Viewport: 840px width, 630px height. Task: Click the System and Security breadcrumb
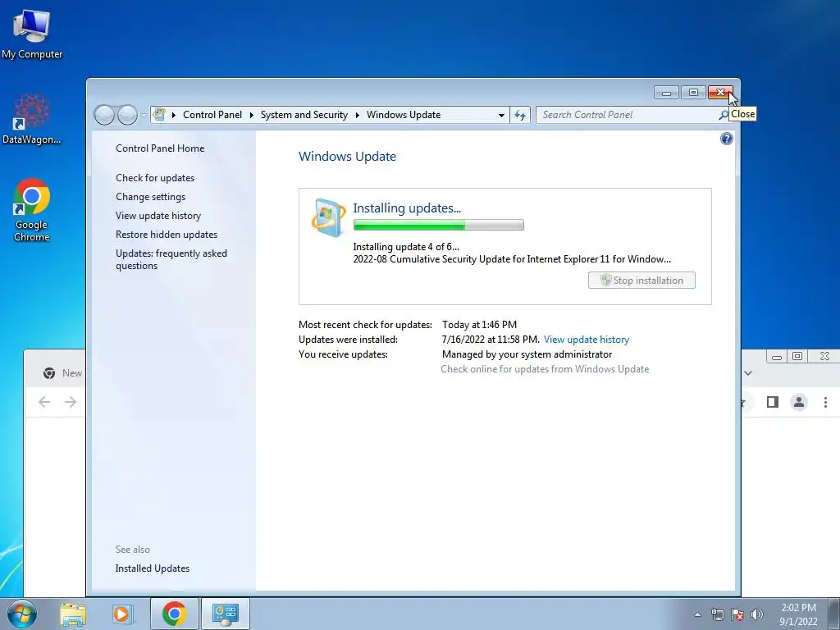point(304,115)
